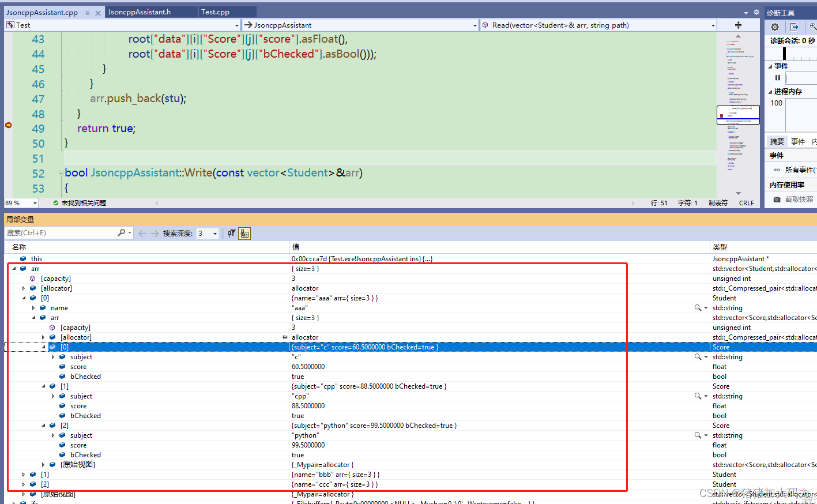Click the locals search magnifier icon
This screenshot has height=504, width=817.
pos(121,233)
